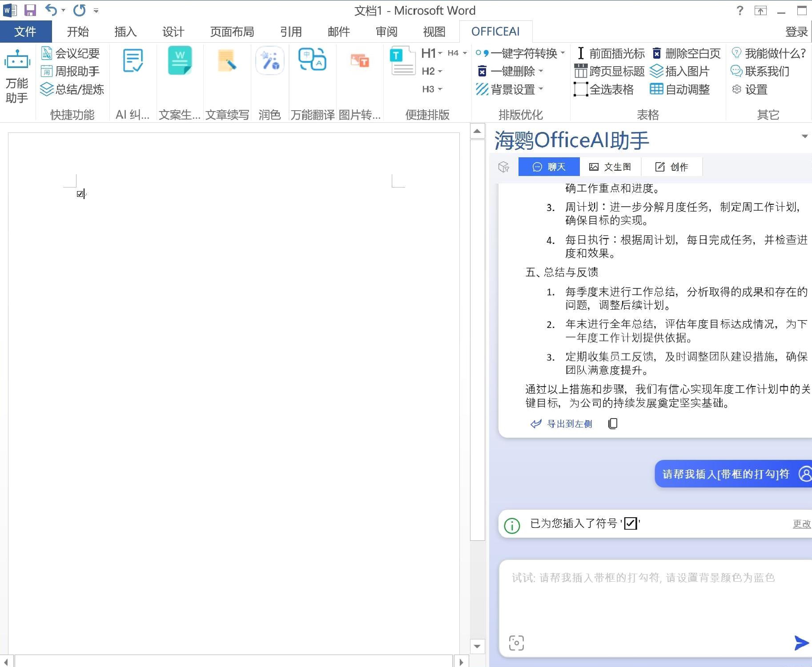This screenshot has width=812, height=667.
Task: Expand the undo history arrow
Action: click(63, 10)
